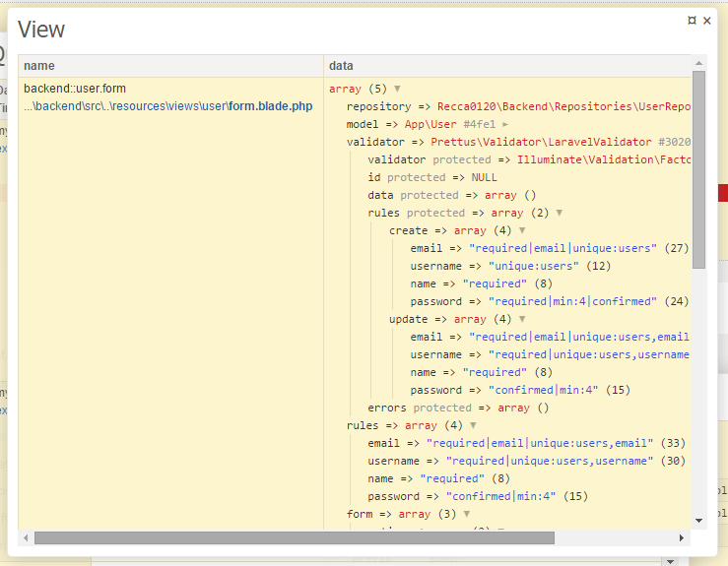Viewport: 728px width, 566px height.
Task: Select the Illuminate\Validation\Factory value
Action: pos(604,159)
